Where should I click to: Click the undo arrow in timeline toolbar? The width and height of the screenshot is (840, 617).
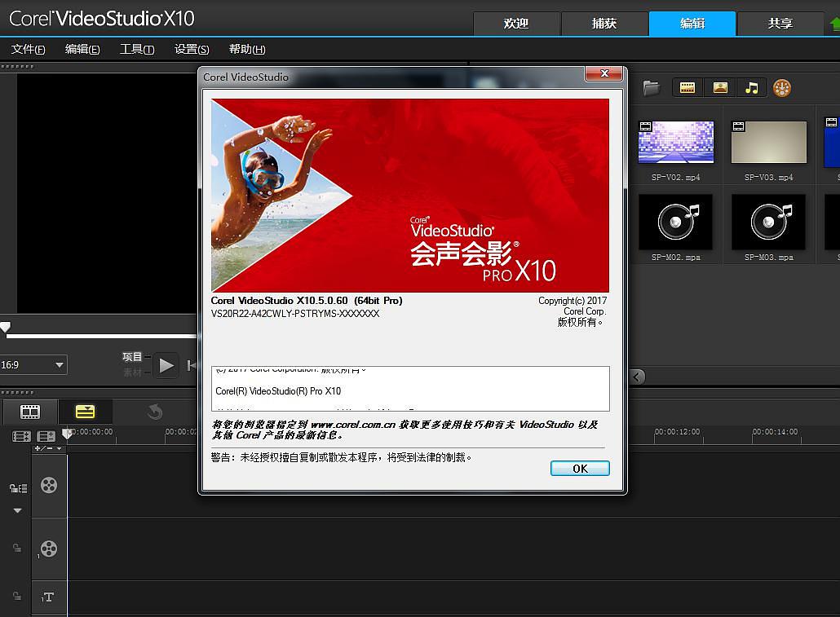click(155, 412)
